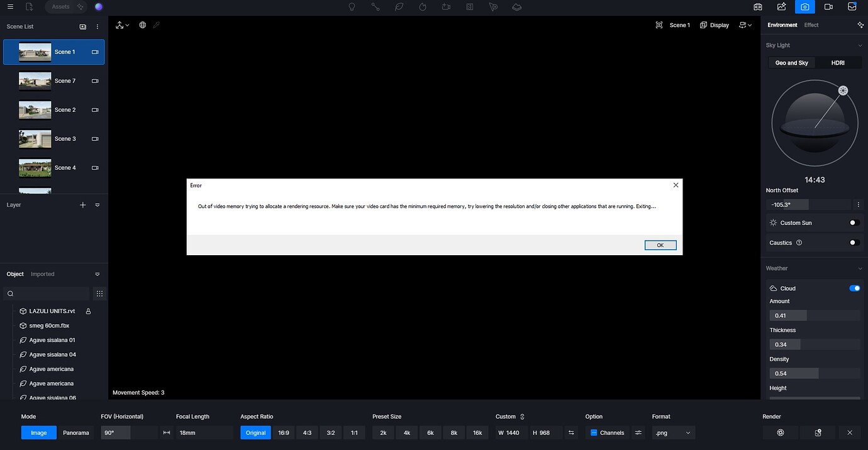
Task: Click the sun position dial handle
Action: pos(843,91)
